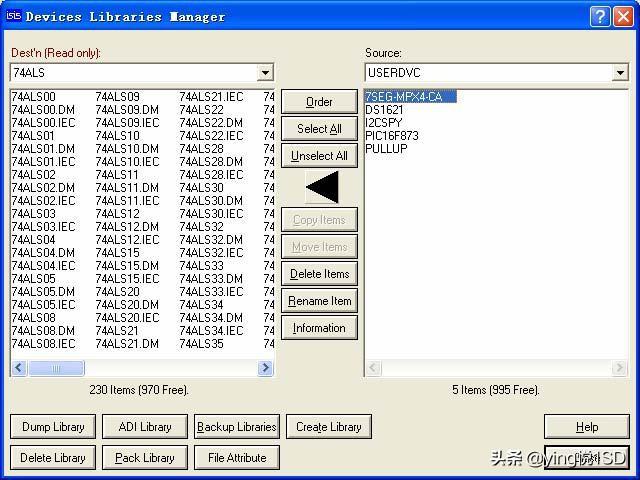Click the ISIS application icon in title bar
Screen dimensions: 640x480
point(13,16)
